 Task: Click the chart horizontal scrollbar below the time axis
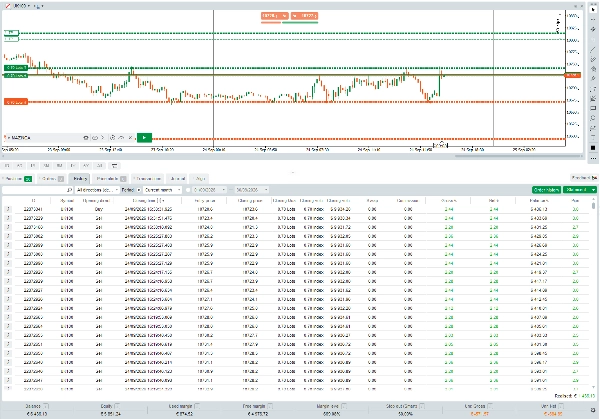(518, 156)
